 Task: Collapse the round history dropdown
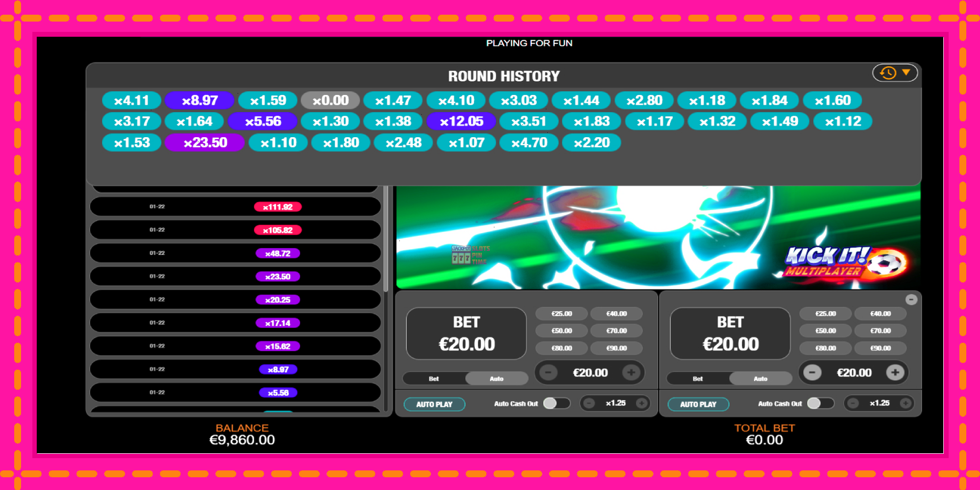[x=895, y=73]
